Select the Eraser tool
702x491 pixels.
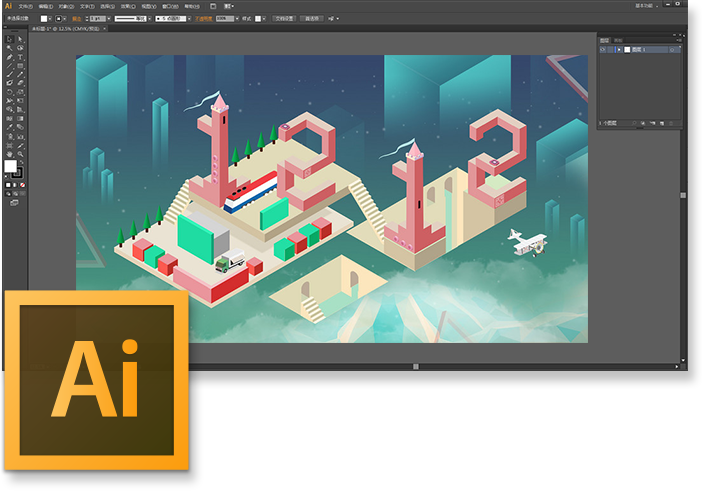click(20, 83)
